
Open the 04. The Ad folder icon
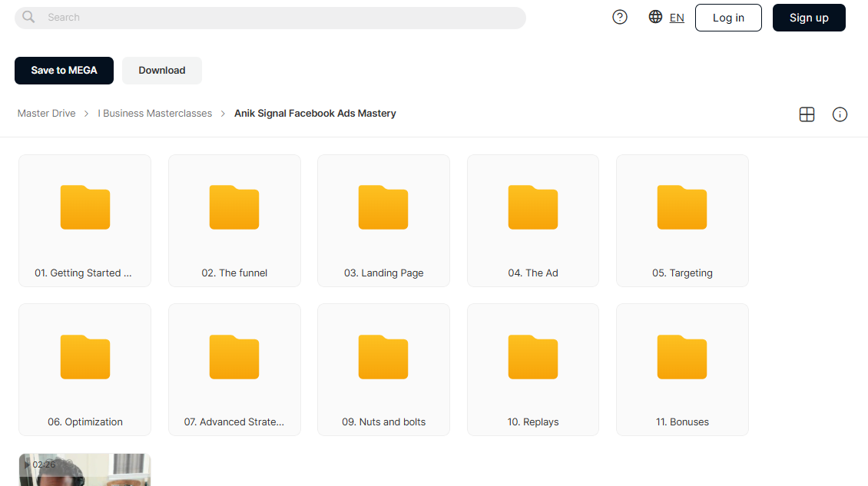pos(533,207)
